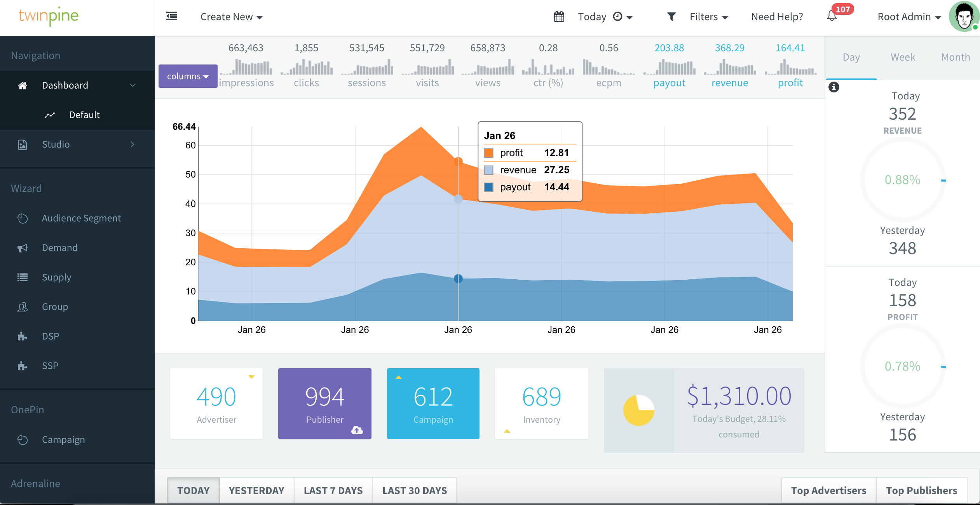The height and width of the screenshot is (505, 980).
Task: Open the notifications bell icon
Action: click(x=832, y=16)
